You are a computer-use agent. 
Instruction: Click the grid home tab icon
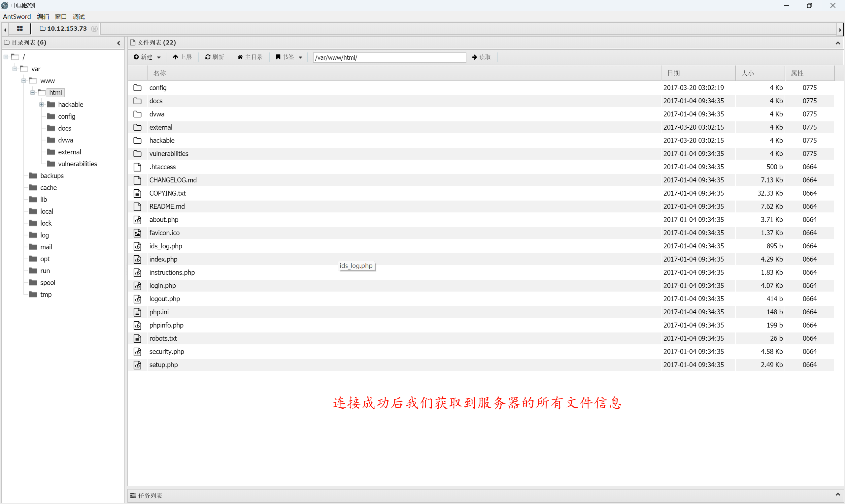20,28
